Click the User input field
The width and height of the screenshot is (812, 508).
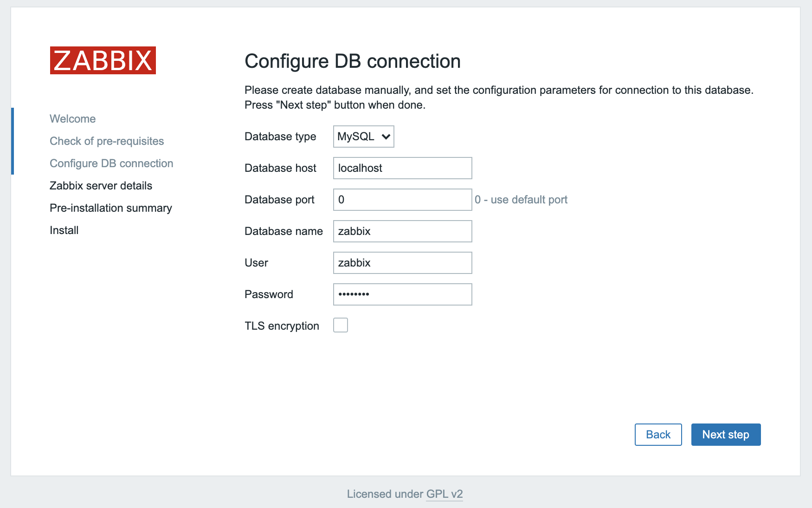point(402,263)
